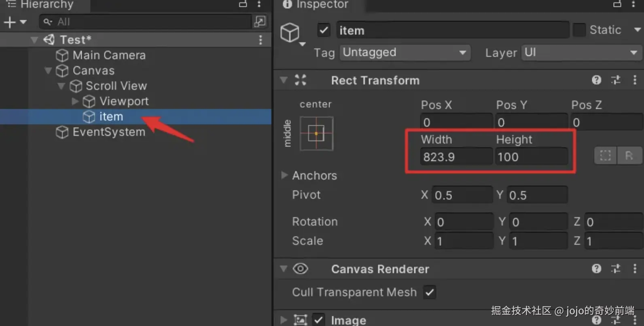
Task: Open the Layer dropdown
Action: tap(581, 53)
